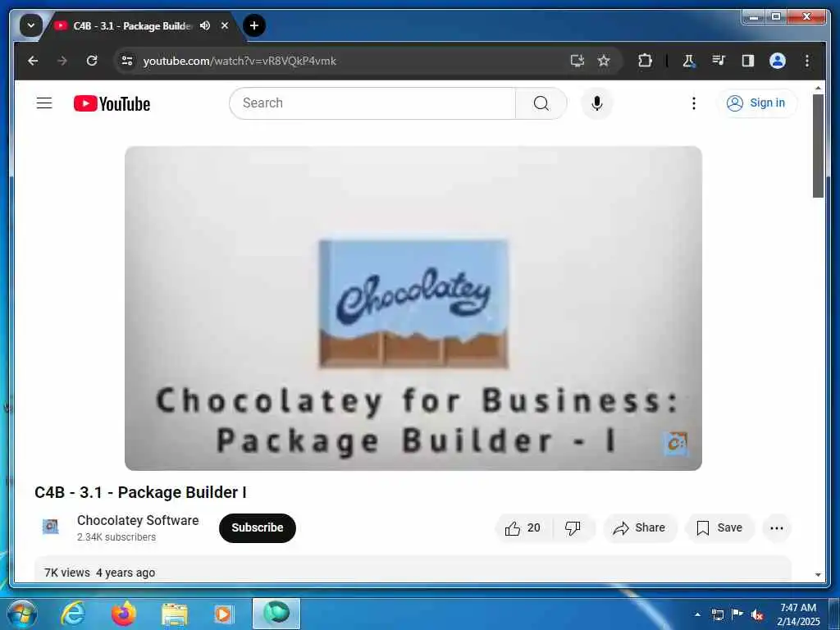Mute the tab via speaker icon
The width and height of the screenshot is (840, 630).
pyautogui.click(x=204, y=25)
